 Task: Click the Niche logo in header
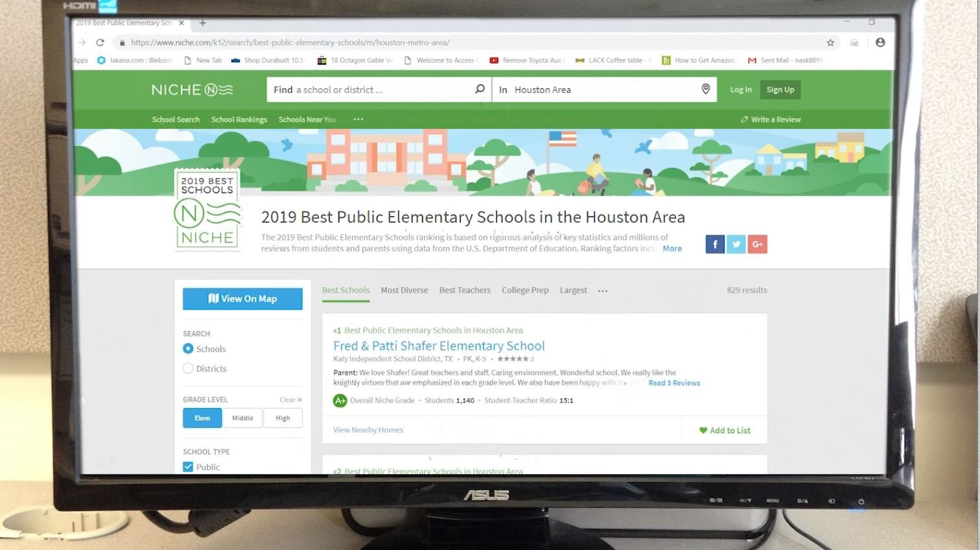coord(192,90)
